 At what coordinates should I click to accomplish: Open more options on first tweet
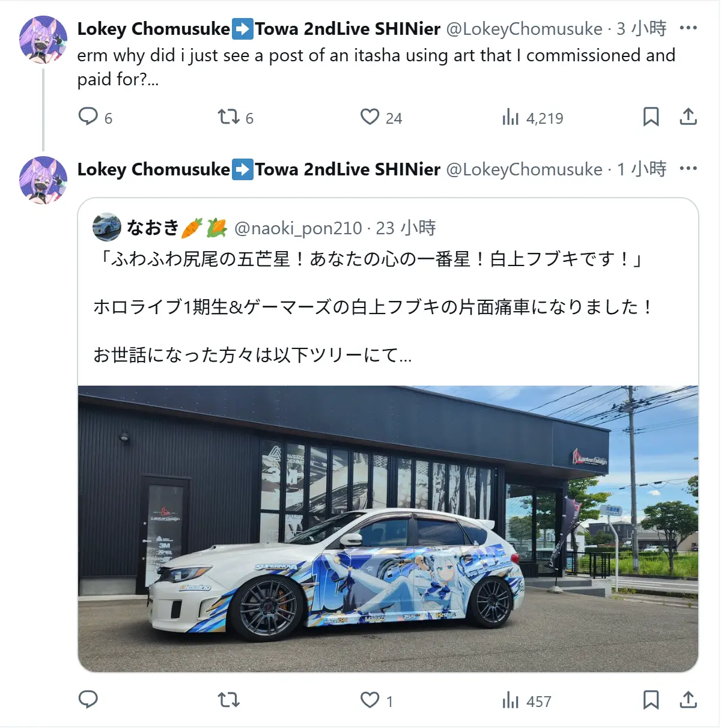tap(688, 28)
